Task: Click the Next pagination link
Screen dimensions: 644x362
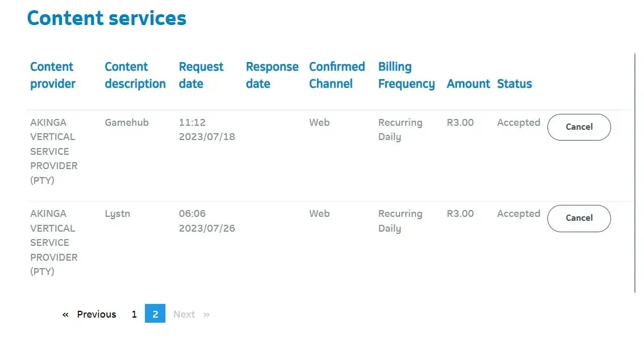Action: pyautogui.click(x=184, y=314)
